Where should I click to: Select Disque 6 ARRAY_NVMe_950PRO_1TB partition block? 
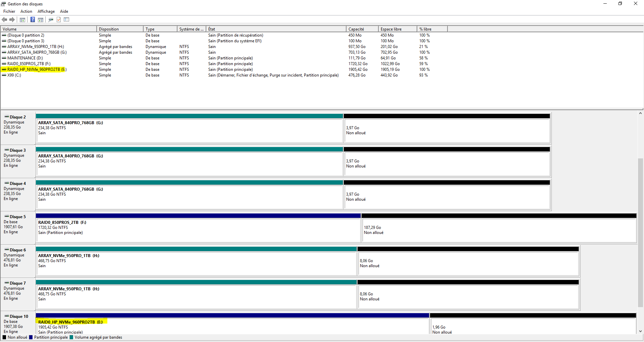(x=196, y=261)
